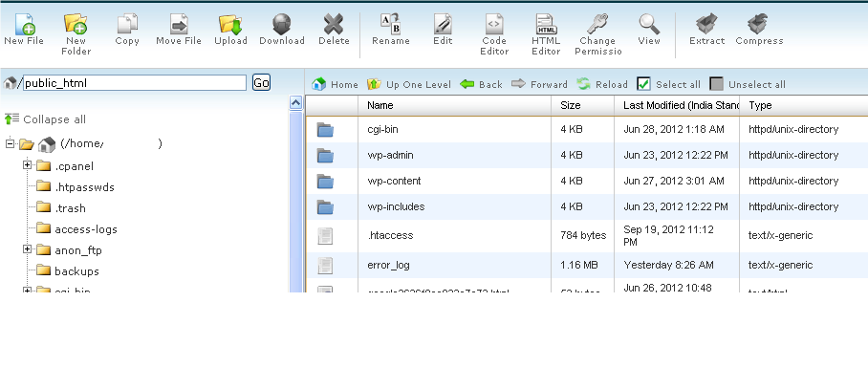Open Change Permissions key icon
Viewport: 868px width, 367px height.
point(597,24)
